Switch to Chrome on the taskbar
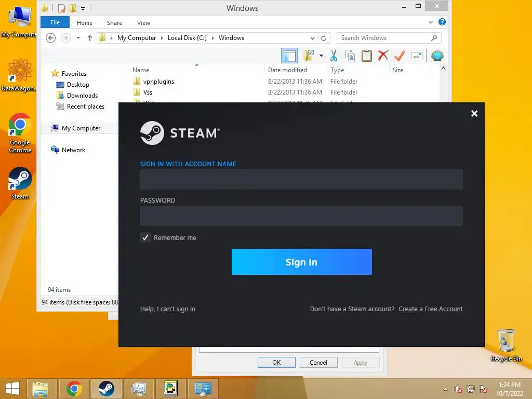Viewport: 532px width, 399px height. [x=74, y=389]
